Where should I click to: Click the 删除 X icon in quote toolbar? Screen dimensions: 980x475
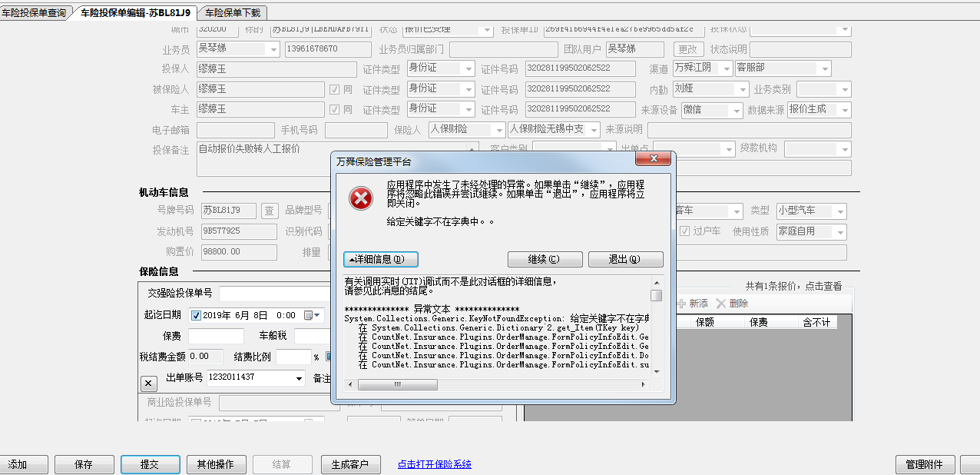coord(720,304)
